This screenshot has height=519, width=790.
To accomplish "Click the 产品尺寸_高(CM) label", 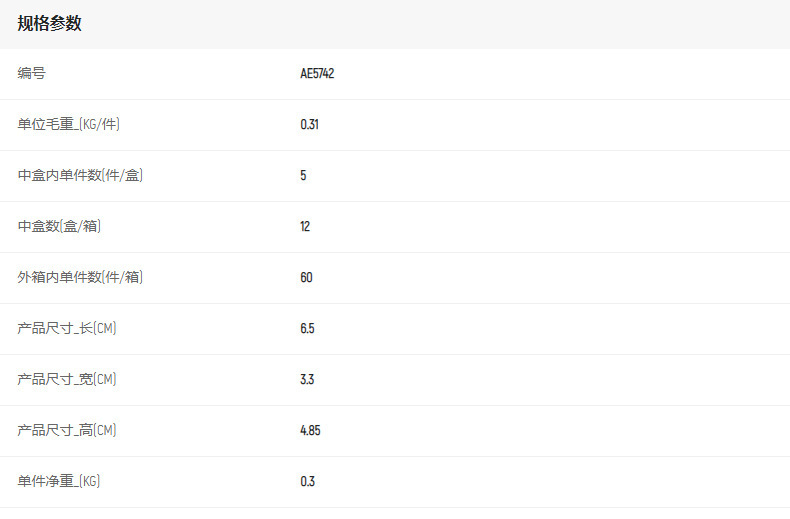I will (67, 430).
